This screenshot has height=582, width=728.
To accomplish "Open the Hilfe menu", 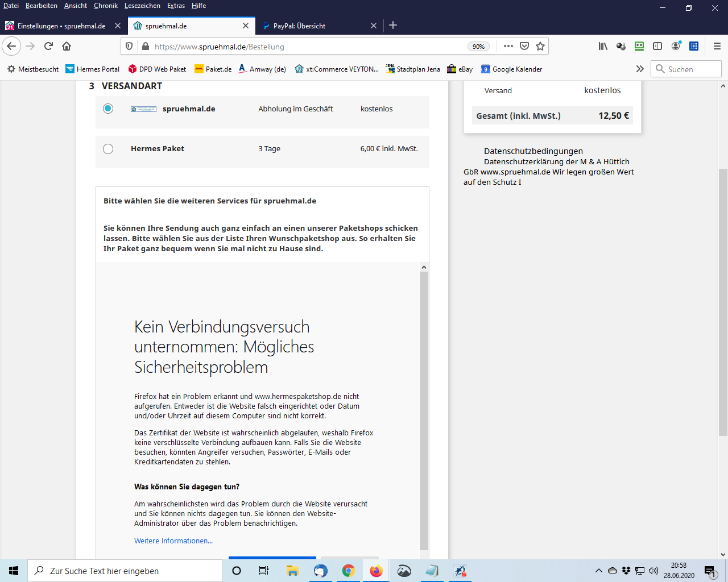I will [198, 6].
